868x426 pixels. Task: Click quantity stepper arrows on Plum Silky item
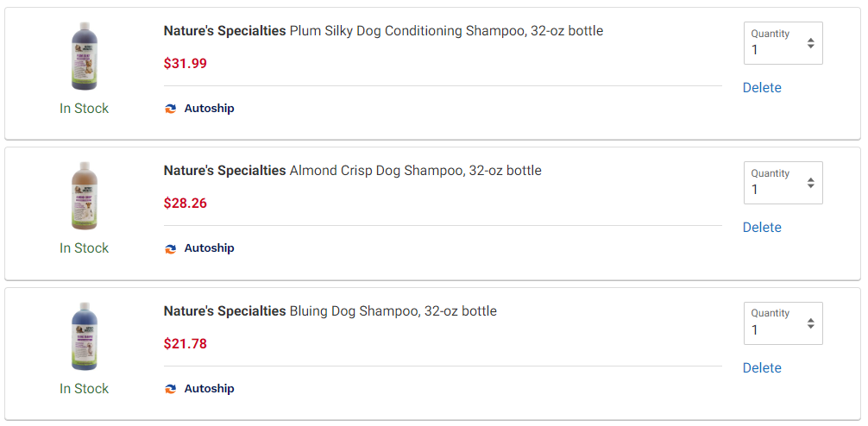[x=810, y=43]
